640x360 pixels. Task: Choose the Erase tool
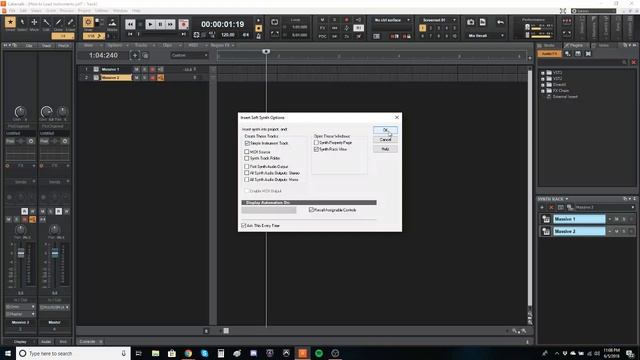click(x=71, y=22)
